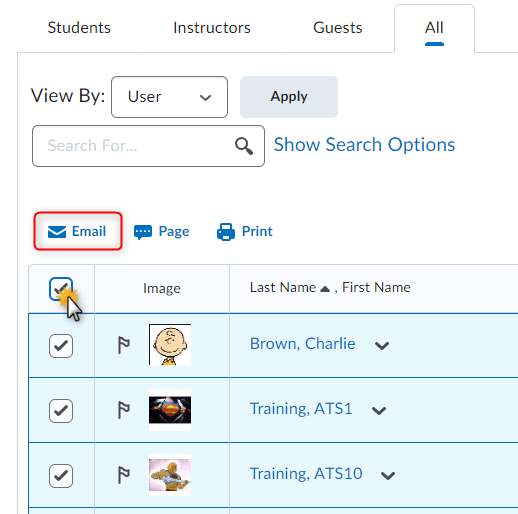Uncheck the Training, ATS10 row checkbox
Image resolution: width=518 pixels, height=514 pixels.
coord(61,476)
